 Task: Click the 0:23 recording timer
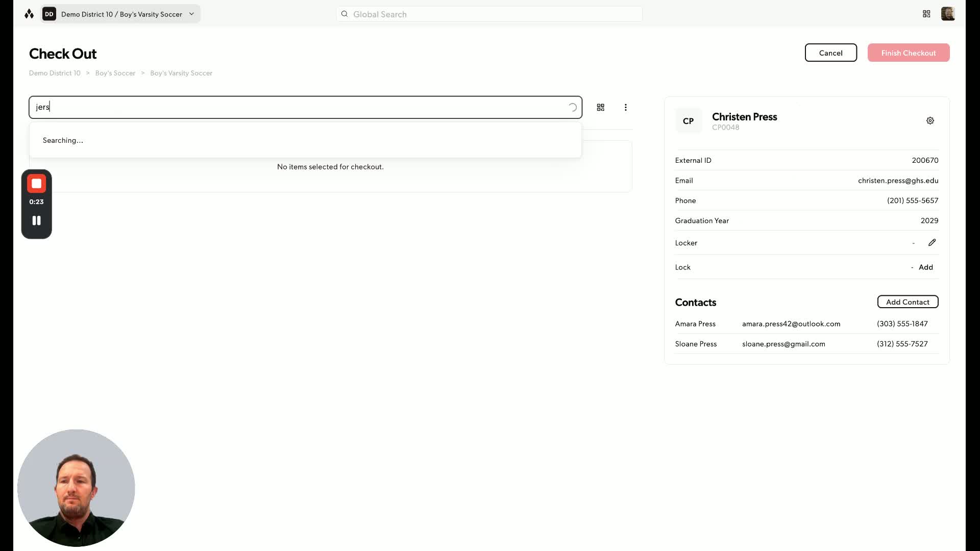pos(36,202)
